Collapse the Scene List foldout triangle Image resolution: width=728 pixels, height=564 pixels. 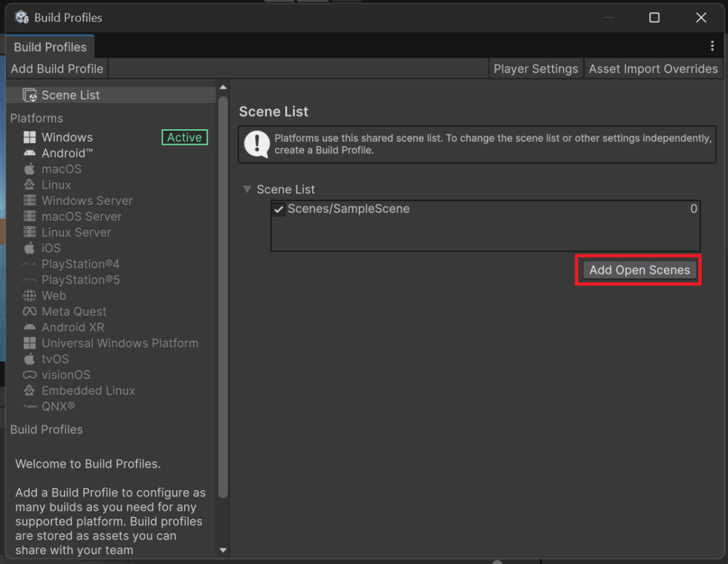pyautogui.click(x=247, y=190)
